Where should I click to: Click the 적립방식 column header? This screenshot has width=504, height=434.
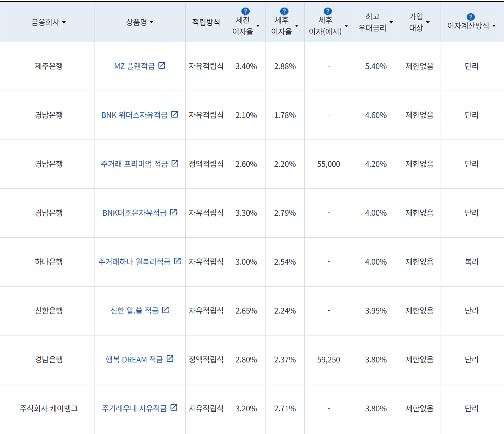pos(205,22)
